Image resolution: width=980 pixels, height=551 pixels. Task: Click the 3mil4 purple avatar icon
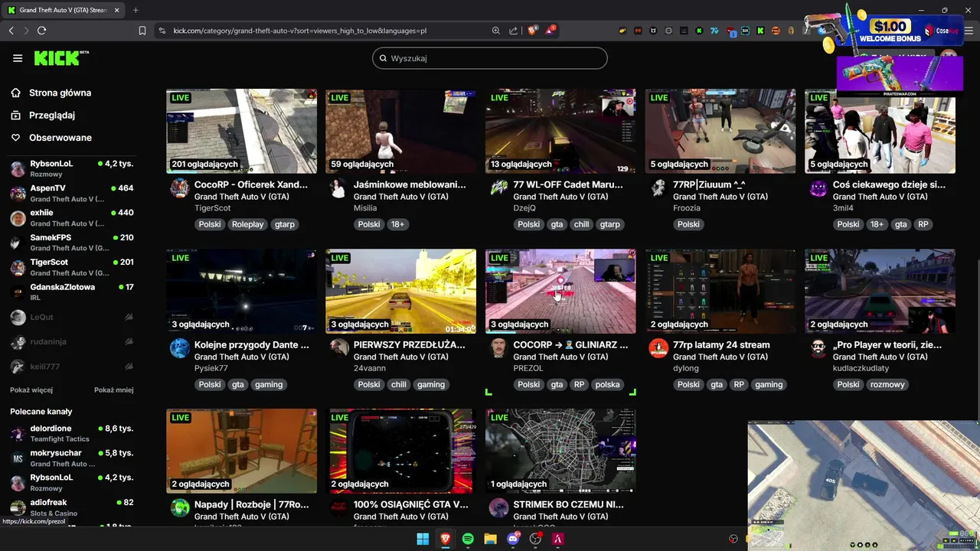[818, 188]
